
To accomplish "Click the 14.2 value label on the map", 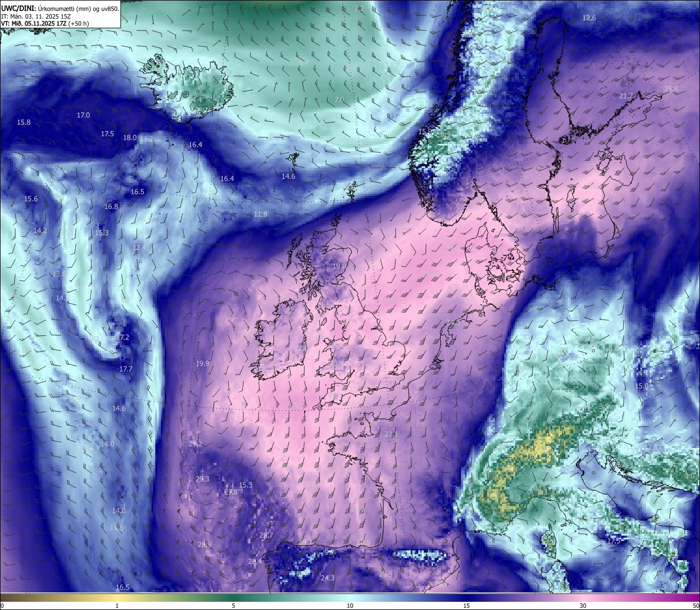I will click(40, 231).
